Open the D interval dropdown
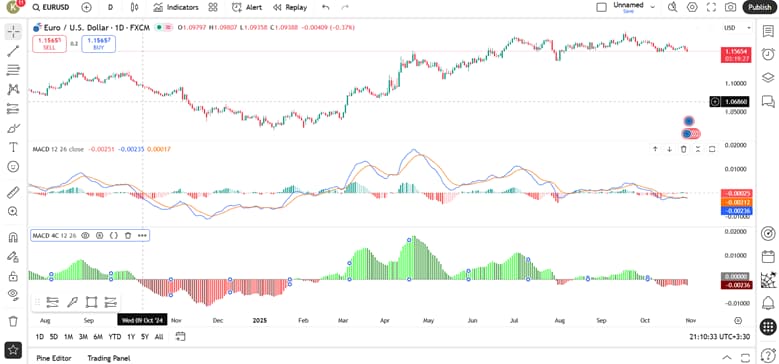The image size is (779, 364). coord(110,7)
